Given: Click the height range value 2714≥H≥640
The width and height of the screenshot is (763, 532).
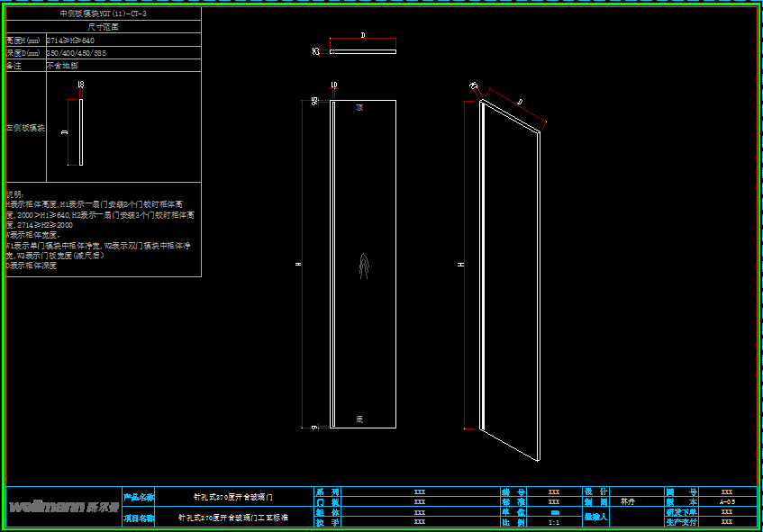Looking at the screenshot, I should 70,41.
